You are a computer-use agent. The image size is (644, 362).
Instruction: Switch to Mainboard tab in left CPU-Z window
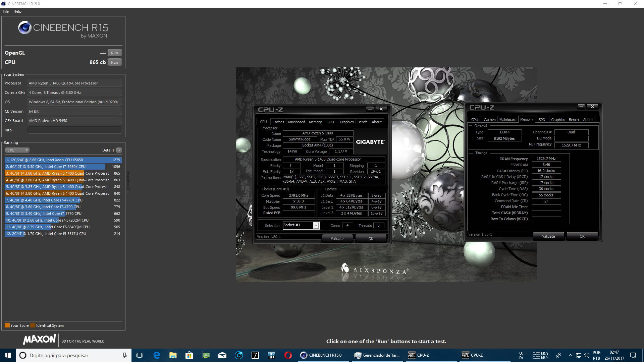coord(297,122)
